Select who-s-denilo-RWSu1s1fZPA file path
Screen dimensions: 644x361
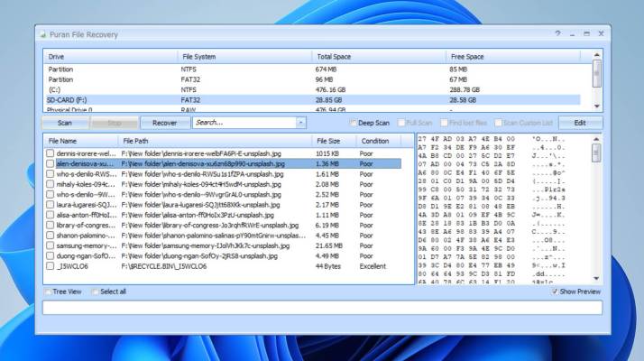click(202, 174)
